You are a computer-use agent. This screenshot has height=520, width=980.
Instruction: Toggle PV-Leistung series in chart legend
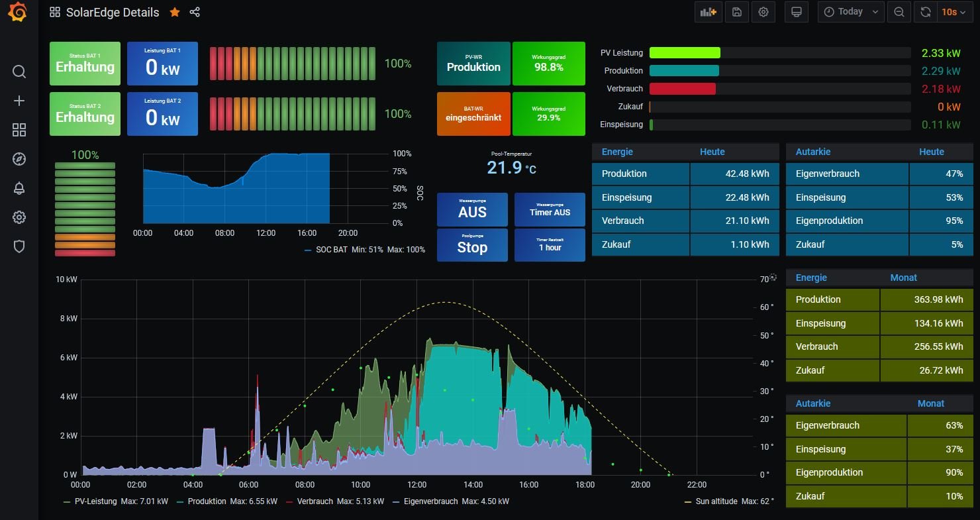pos(95,501)
